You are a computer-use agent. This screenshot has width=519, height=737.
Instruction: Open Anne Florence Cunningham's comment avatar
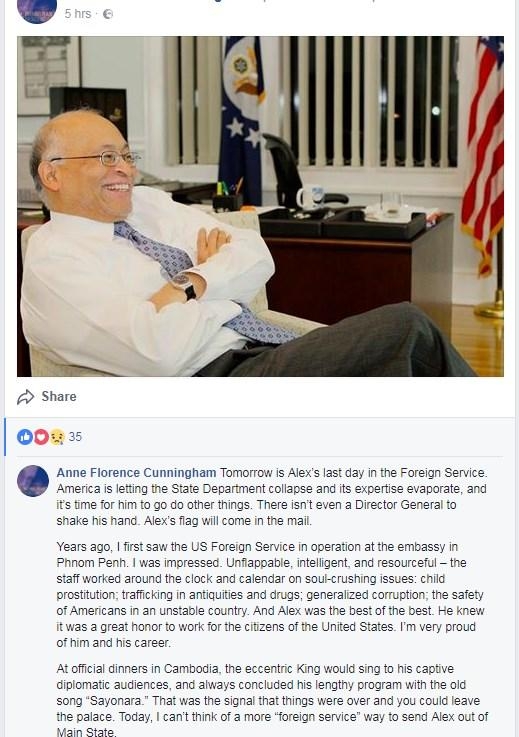pyautogui.click(x=33, y=481)
